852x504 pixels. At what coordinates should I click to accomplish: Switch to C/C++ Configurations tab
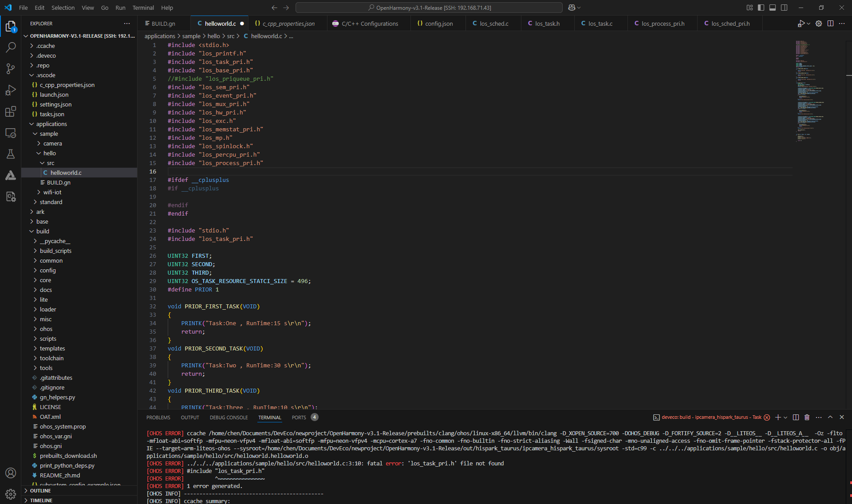click(369, 24)
